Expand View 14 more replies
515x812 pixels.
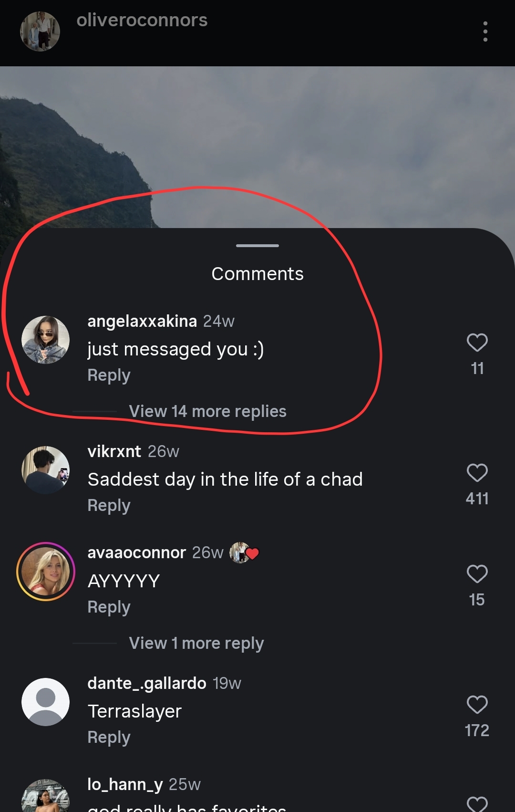(x=207, y=411)
